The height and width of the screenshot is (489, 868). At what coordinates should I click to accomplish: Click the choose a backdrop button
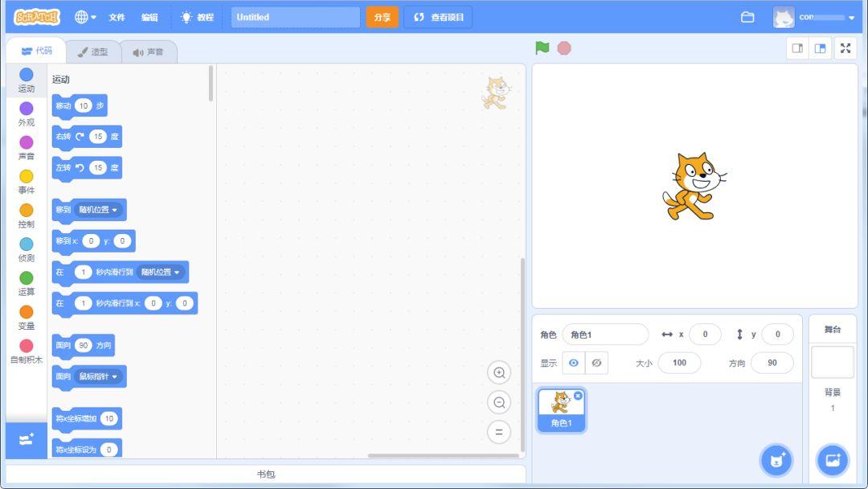(832, 460)
